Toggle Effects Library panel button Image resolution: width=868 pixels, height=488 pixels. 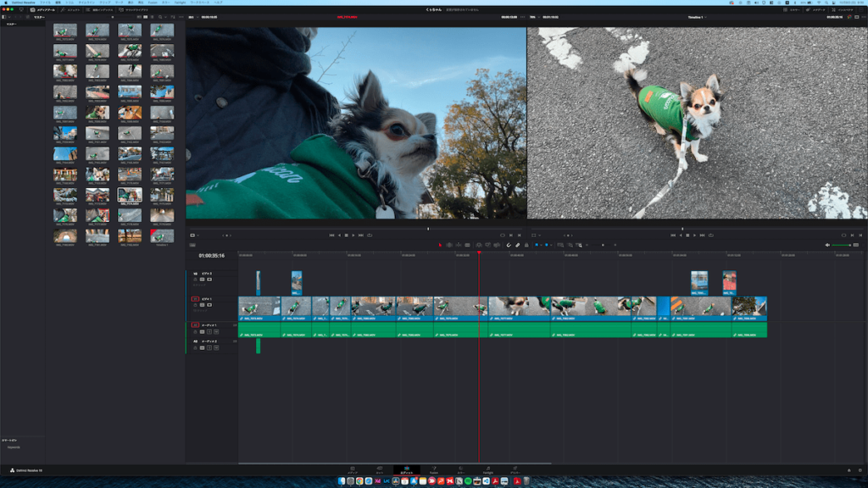(x=70, y=10)
